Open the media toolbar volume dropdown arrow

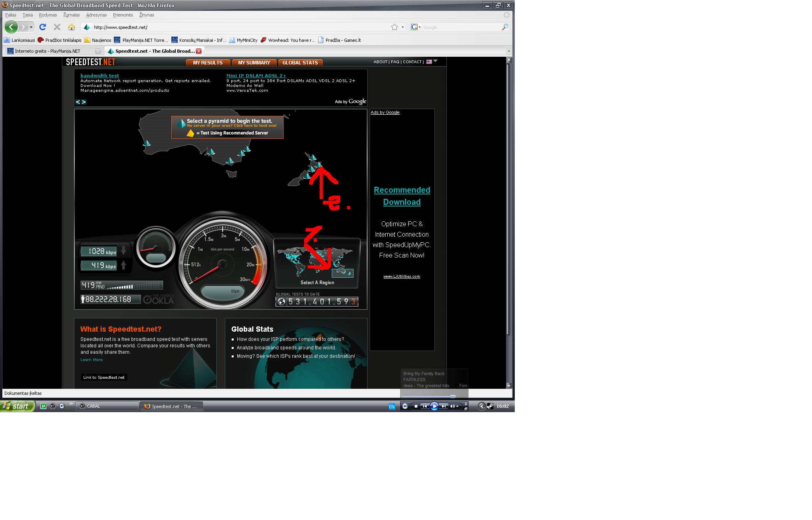tap(457, 407)
